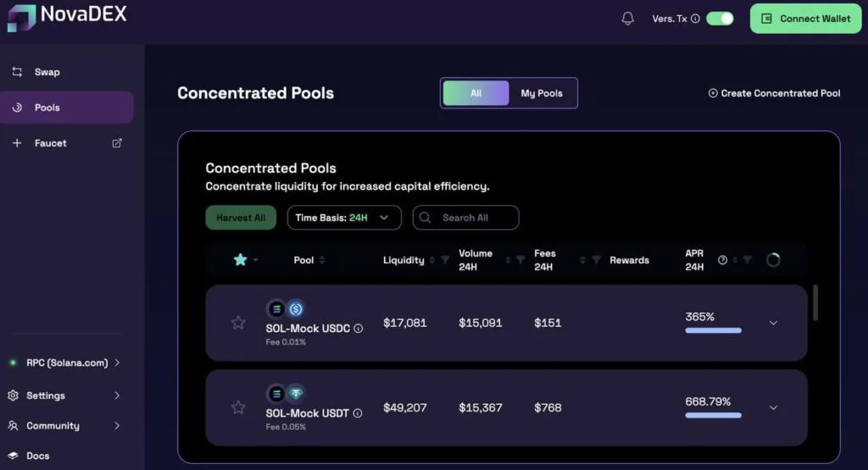
Task: Click the Fees 24H filter icon
Action: coord(596,260)
